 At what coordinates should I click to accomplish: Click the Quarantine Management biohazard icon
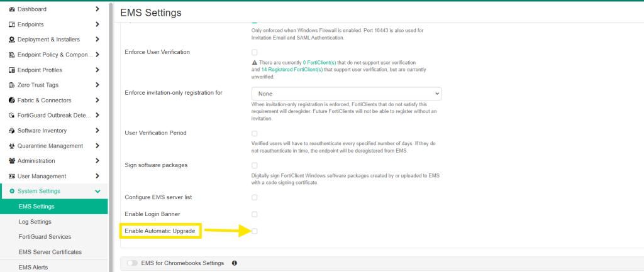pos(12,146)
